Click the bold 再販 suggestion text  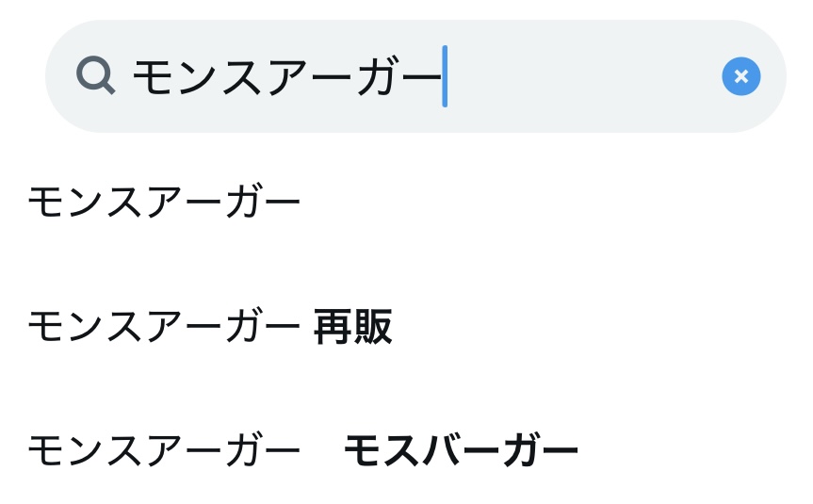[x=352, y=328]
